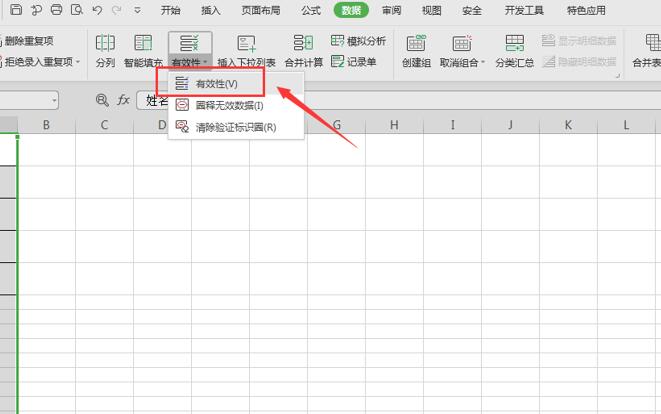Screen dimensions: 661x414
Task: Expand the Name Box dropdown arrow
Action: (x=54, y=100)
